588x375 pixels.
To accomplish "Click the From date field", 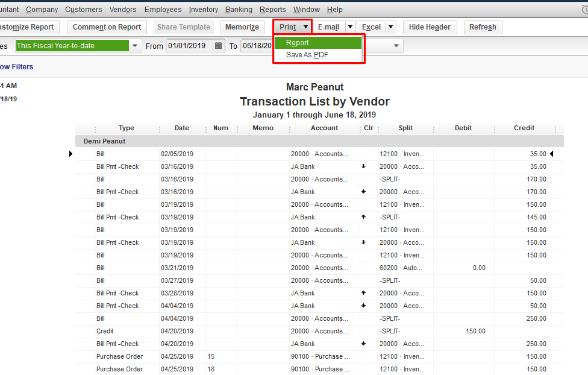I will pyautogui.click(x=190, y=46).
